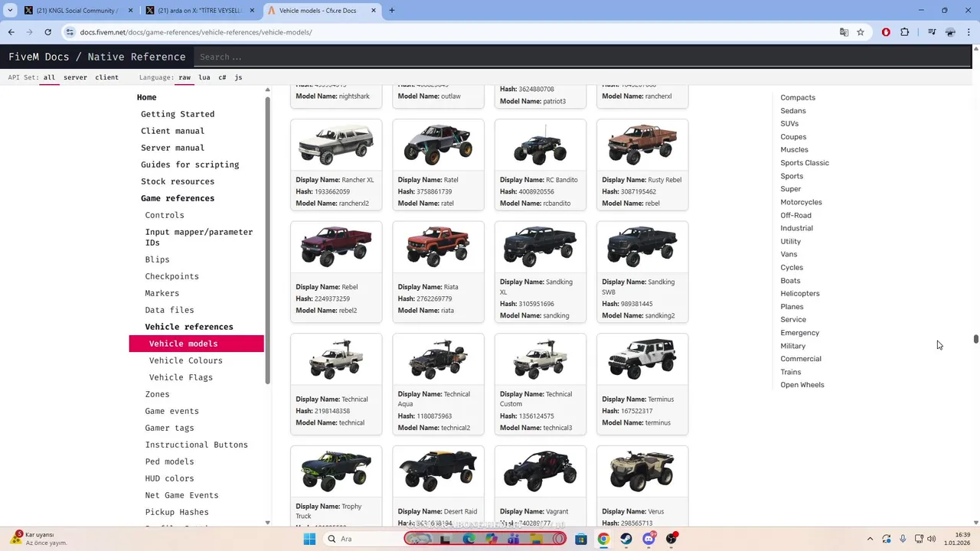980x551 pixels.
Task: Go back using browser back arrow
Action: point(11,32)
